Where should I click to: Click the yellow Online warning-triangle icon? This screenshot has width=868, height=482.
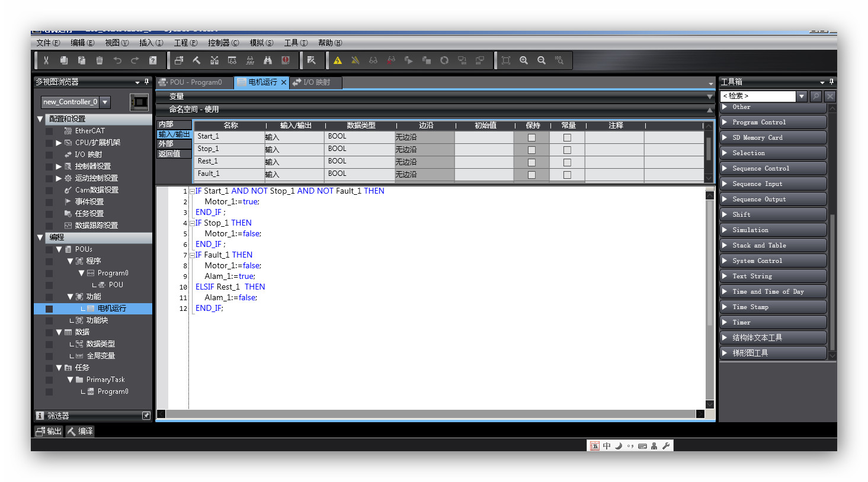coord(338,60)
